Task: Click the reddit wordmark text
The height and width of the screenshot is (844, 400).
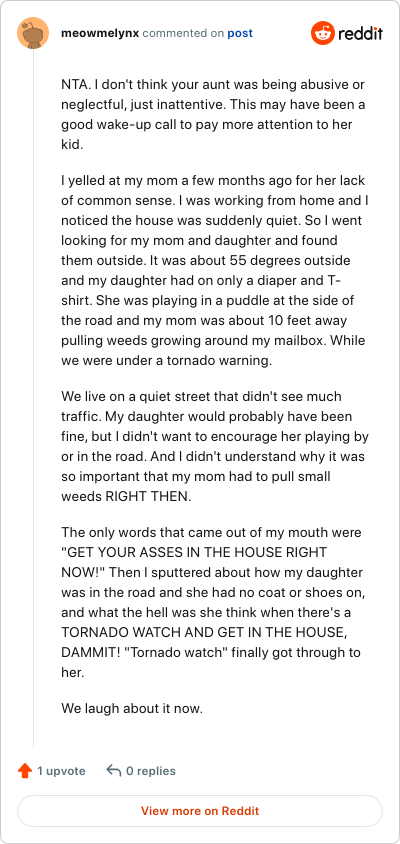Action: click(360, 34)
